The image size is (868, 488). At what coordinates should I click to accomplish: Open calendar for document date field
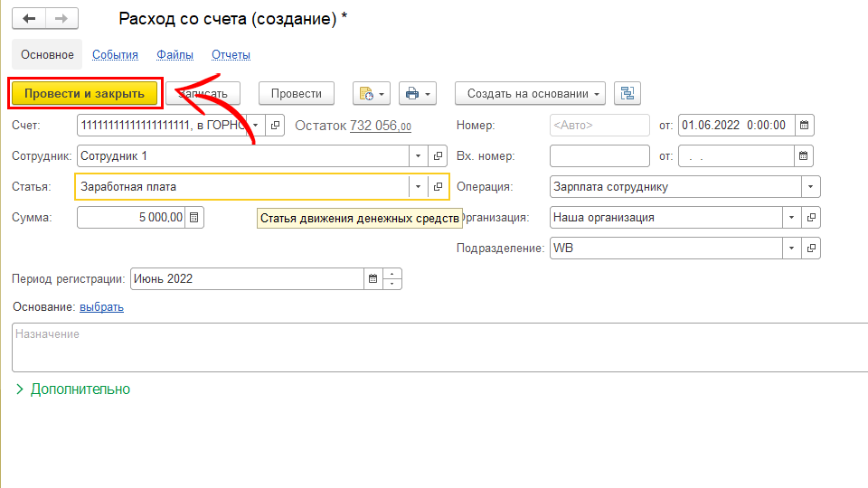pyautogui.click(x=804, y=125)
